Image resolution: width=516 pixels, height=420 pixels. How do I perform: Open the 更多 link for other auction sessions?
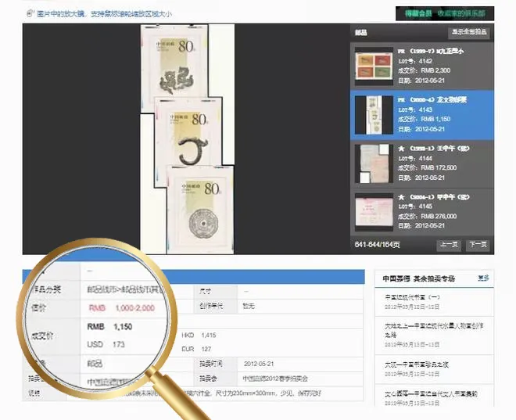(483, 278)
